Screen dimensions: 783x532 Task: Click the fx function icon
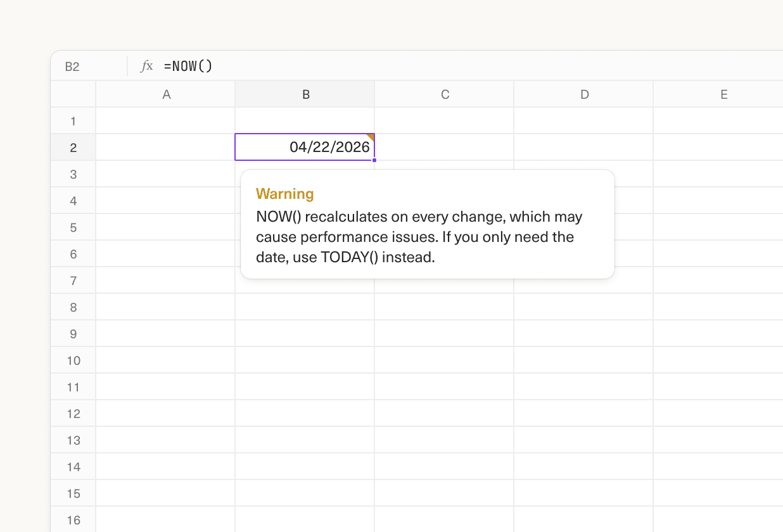pyautogui.click(x=147, y=66)
